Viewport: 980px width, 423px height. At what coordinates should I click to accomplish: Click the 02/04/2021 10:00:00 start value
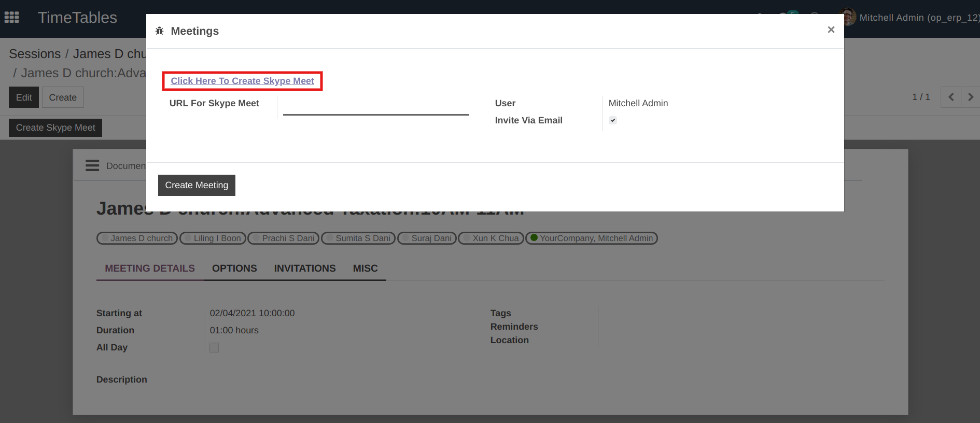tap(252, 313)
